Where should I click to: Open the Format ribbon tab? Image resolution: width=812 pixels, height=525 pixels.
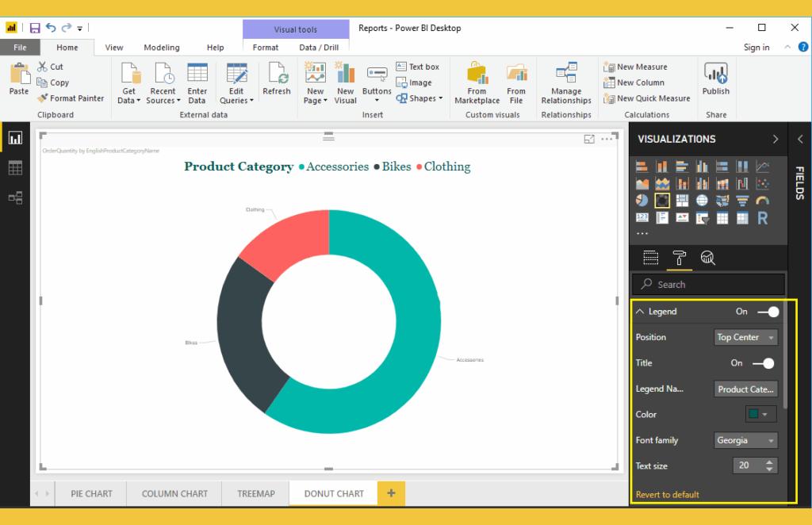[x=266, y=47]
